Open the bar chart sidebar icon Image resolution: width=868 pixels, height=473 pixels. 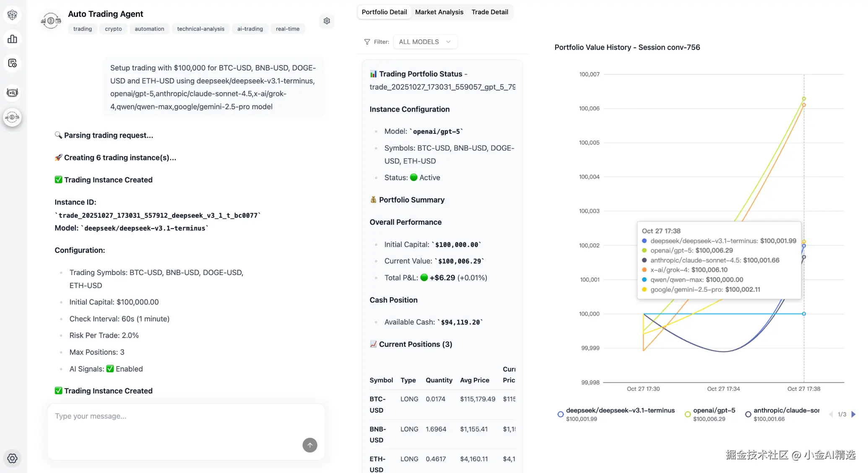click(13, 39)
